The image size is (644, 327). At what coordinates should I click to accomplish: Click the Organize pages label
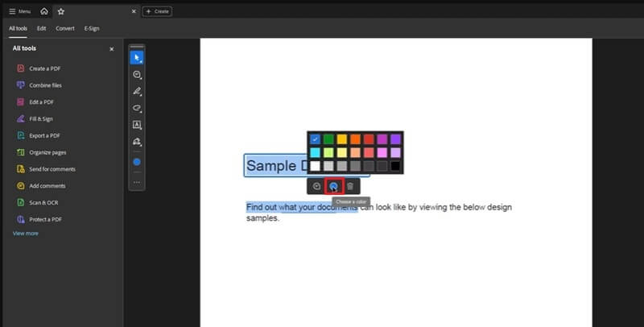(x=47, y=152)
